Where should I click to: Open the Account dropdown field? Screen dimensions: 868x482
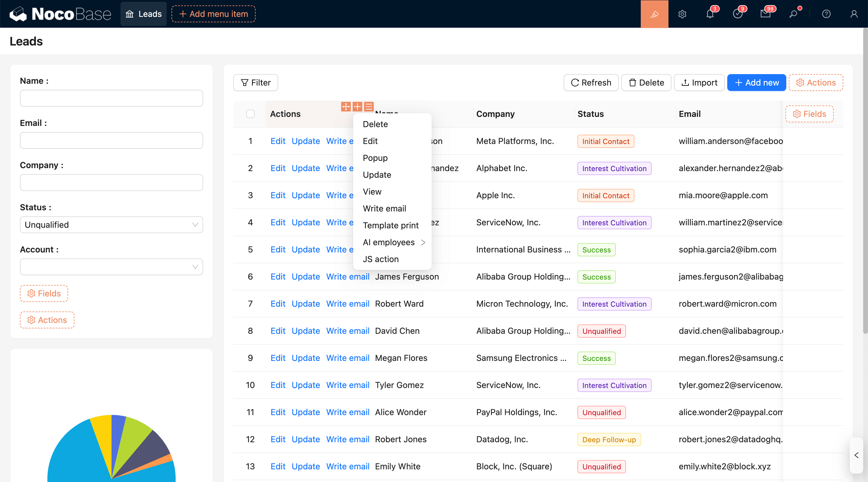[x=111, y=267]
